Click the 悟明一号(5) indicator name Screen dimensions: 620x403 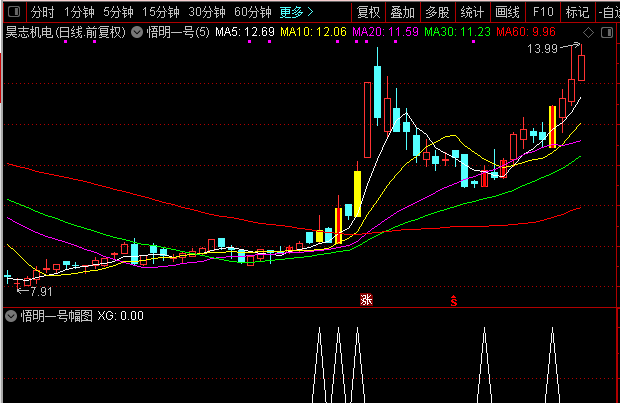tap(178, 32)
